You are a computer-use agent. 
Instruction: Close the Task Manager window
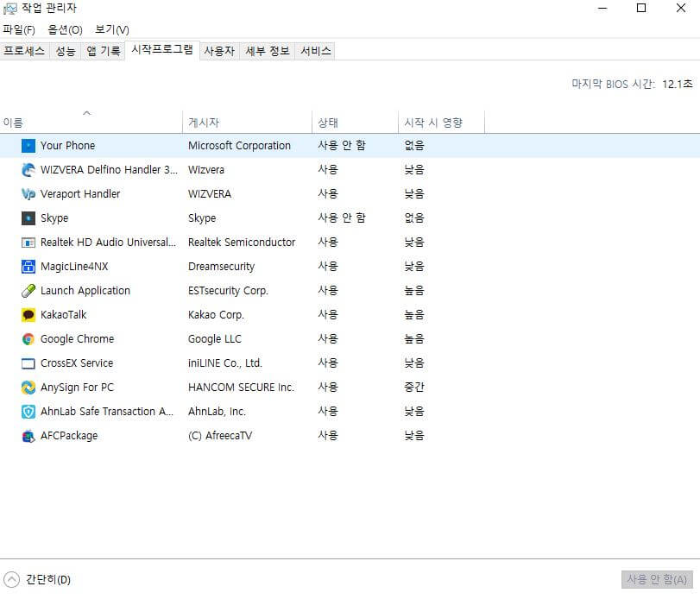[x=681, y=8]
